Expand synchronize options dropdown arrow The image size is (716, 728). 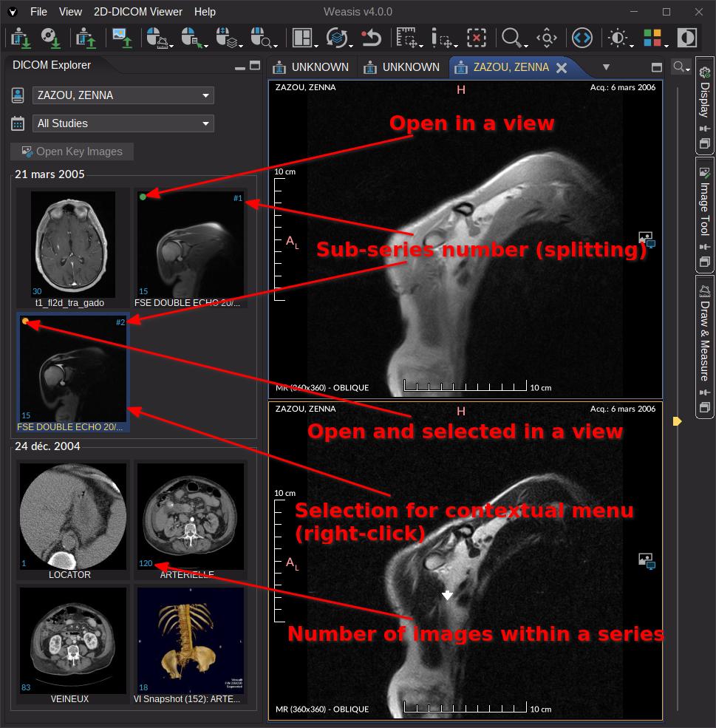click(351, 46)
